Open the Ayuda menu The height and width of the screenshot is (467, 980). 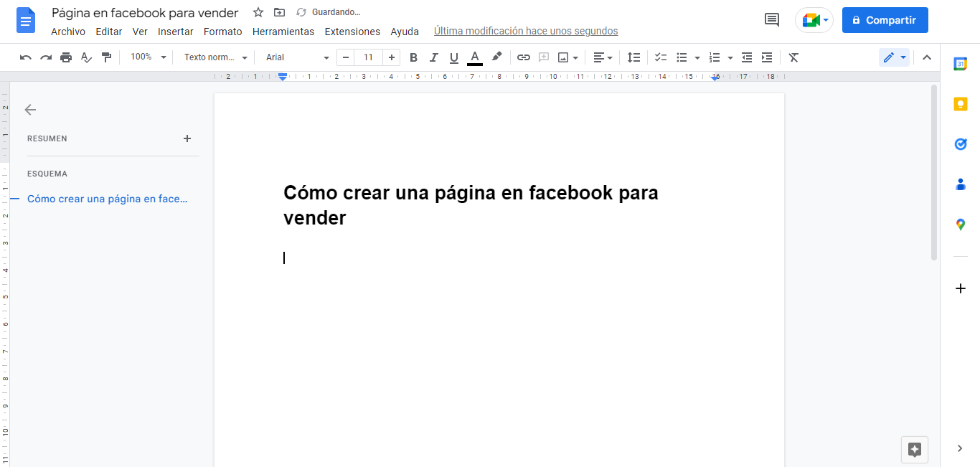(405, 32)
